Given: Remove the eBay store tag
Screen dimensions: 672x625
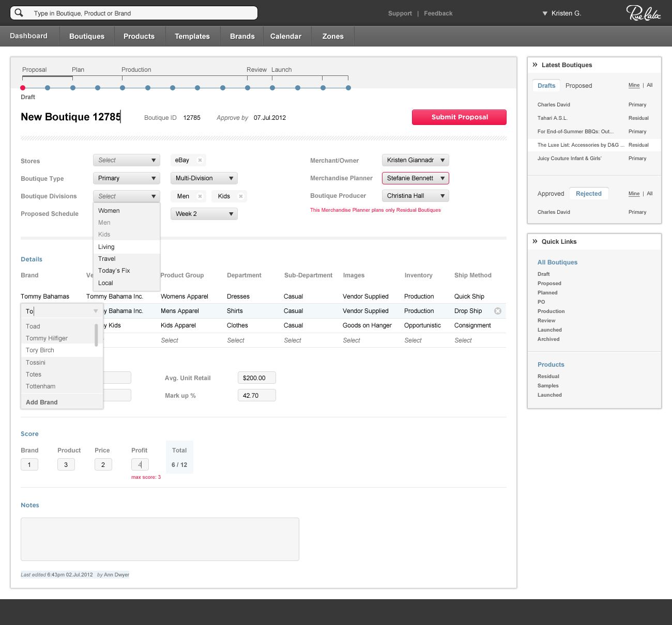Looking at the screenshot, I should 200,160.
